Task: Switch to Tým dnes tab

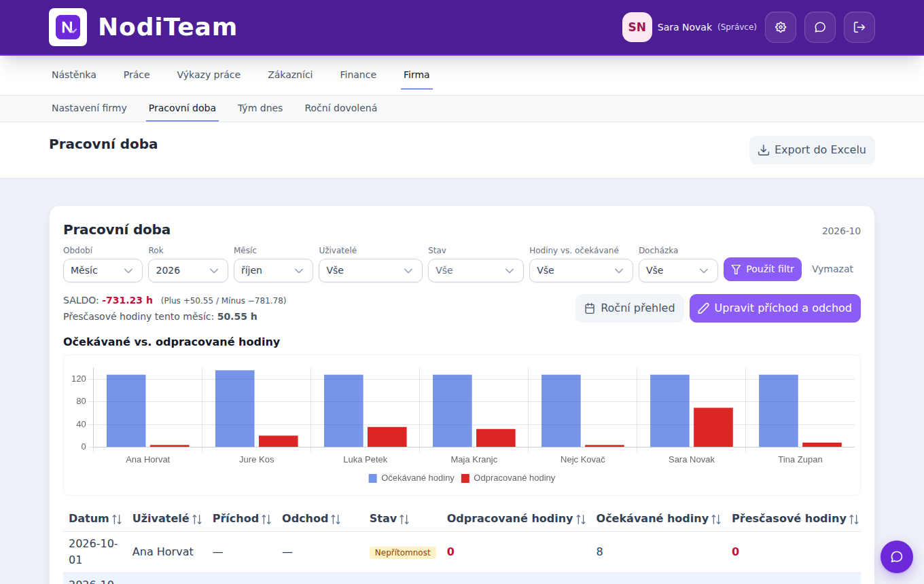Action: (260, 108)
